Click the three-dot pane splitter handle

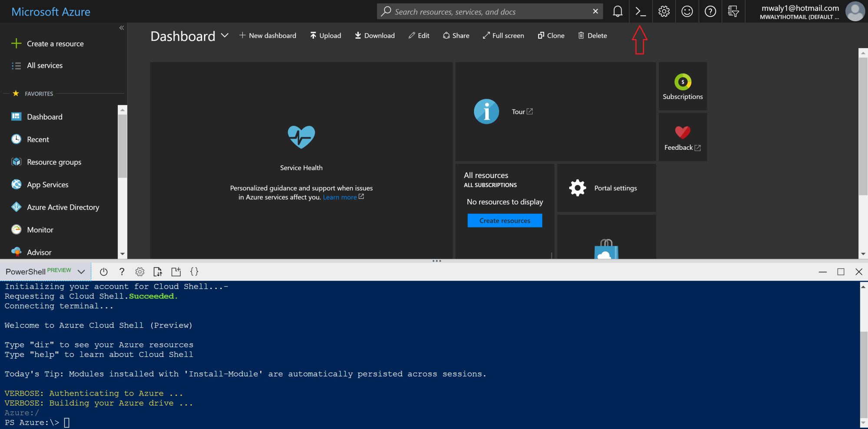click(x=437, y=261)
